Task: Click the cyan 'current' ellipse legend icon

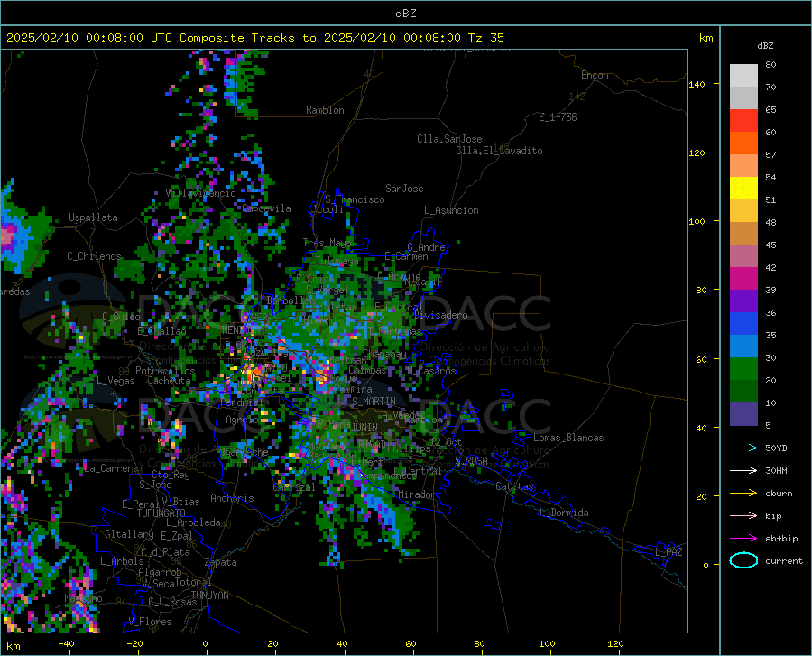Action: (x=743, y=560)
